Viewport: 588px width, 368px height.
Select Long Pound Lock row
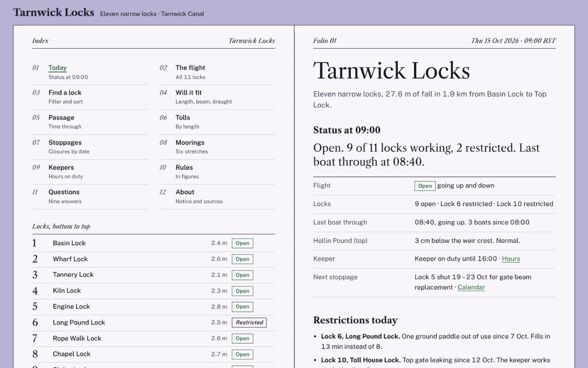click(153, 322)
